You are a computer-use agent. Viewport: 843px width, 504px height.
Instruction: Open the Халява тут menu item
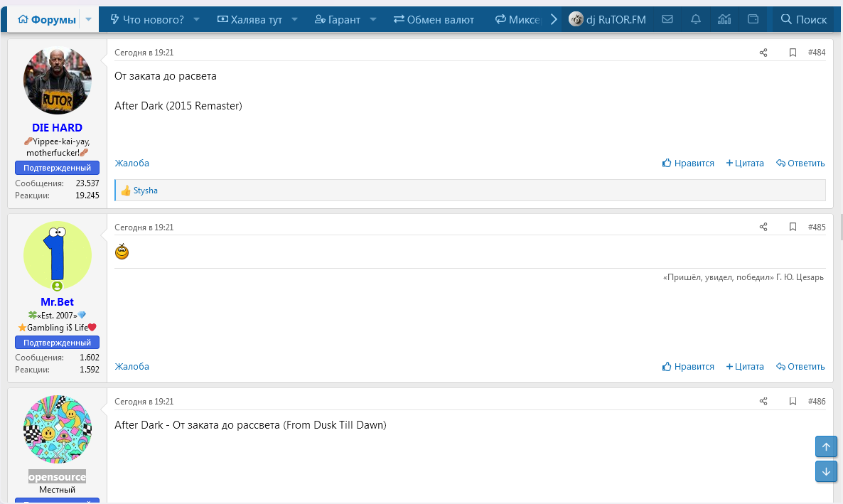(249, 19)
